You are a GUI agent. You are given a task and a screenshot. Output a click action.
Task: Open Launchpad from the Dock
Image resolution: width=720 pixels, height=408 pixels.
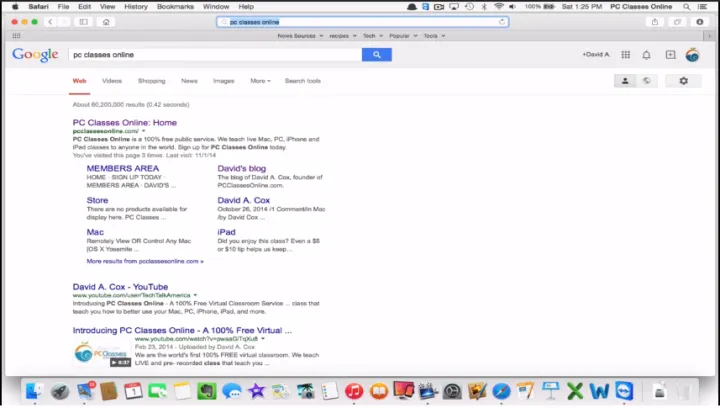coord(60,391)
